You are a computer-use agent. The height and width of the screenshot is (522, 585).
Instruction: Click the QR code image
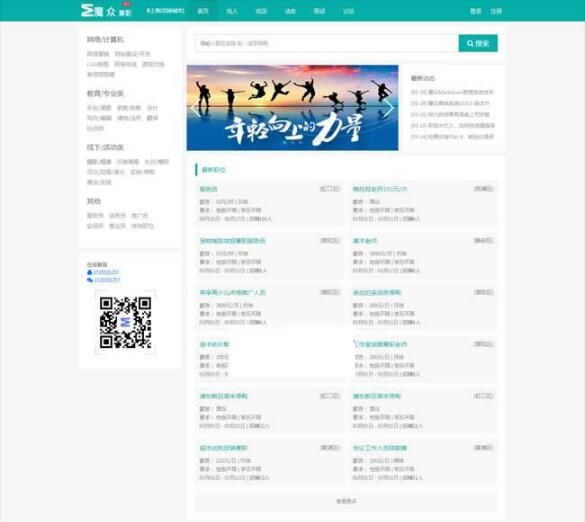[125, 322]
